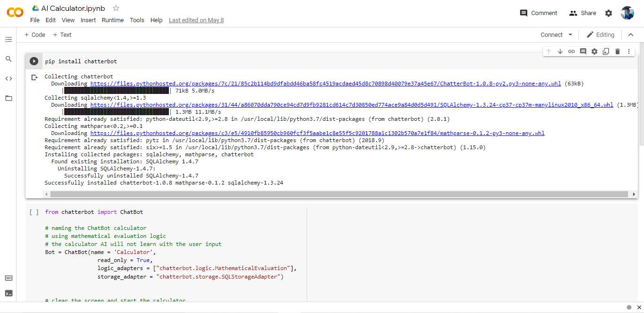Open the SQLAlchemy-1.3.24 wheel download link
This screenshot has height=313, width=644.
(352, 105)
